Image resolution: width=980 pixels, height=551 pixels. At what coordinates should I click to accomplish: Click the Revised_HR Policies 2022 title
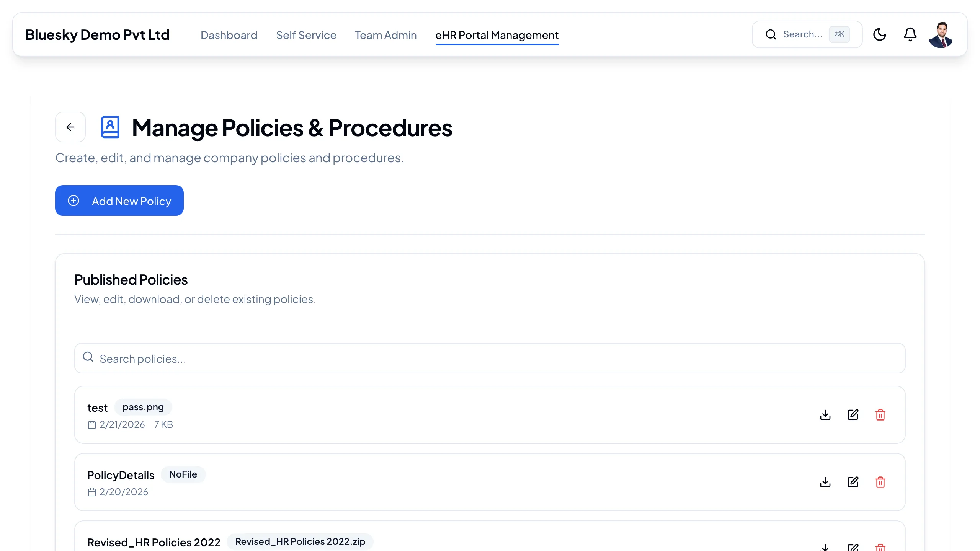(x=154, y=543)
